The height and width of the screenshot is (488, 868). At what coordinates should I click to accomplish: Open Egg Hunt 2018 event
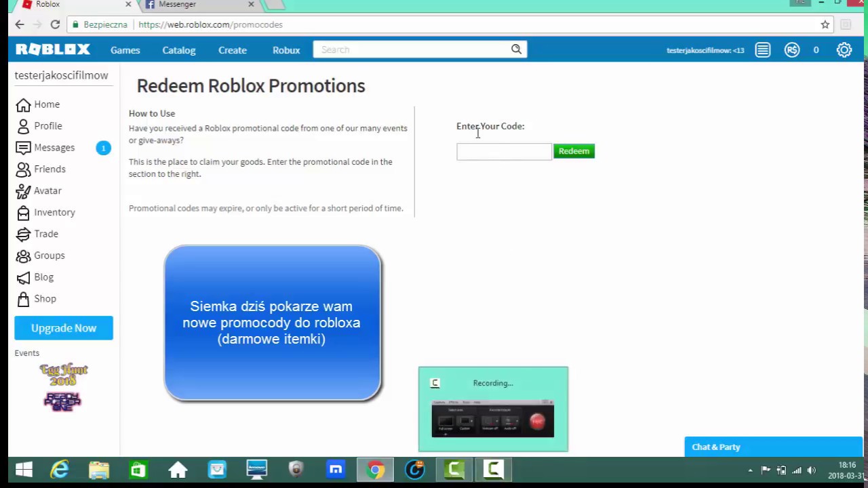click(x=64, y=375)
